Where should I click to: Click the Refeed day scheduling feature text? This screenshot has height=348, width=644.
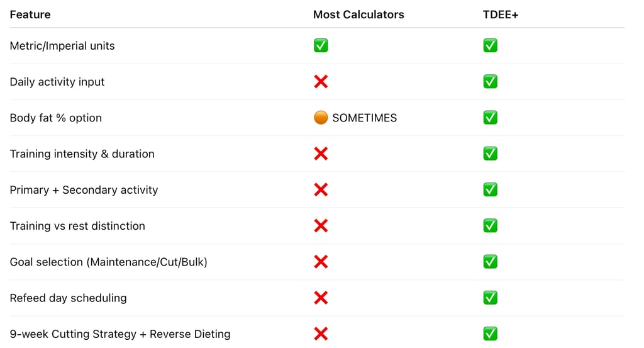pyautogui.click(x=68, y=298)
